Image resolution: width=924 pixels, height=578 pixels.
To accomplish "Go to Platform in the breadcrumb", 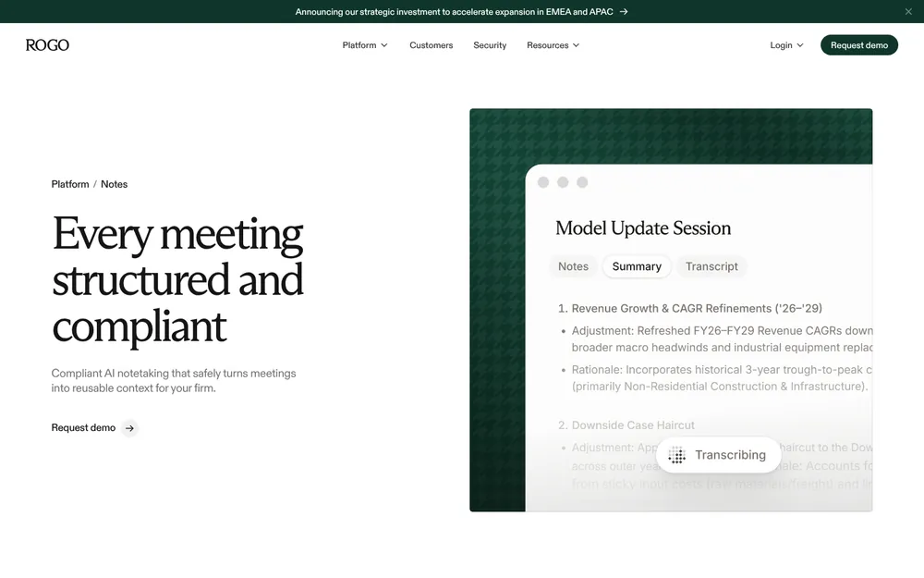I will point(70,184).
